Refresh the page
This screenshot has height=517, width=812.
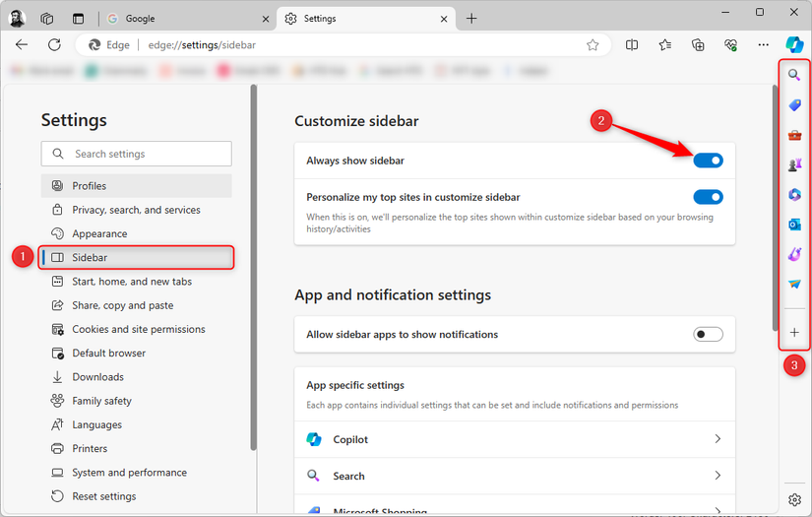coord(54,44)
